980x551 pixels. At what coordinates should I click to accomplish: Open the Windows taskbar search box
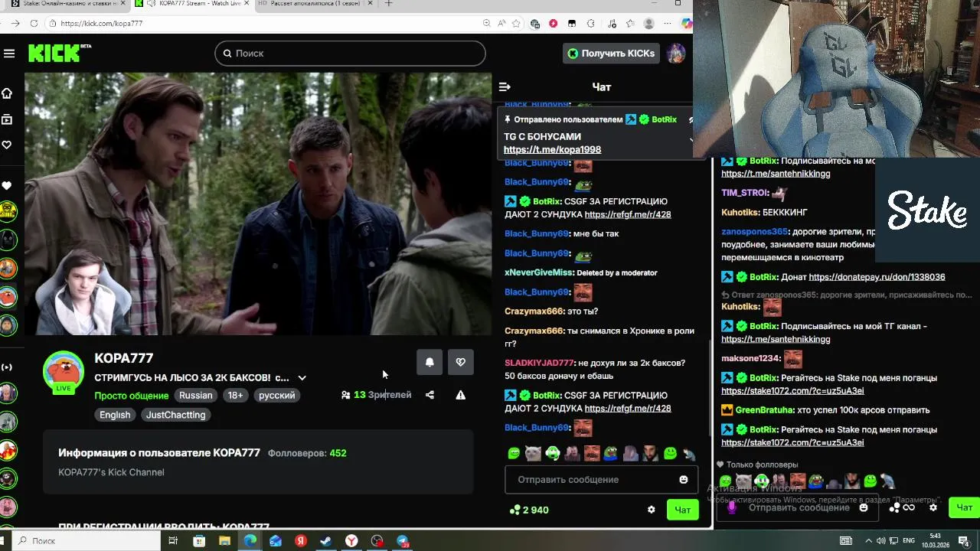88,541
